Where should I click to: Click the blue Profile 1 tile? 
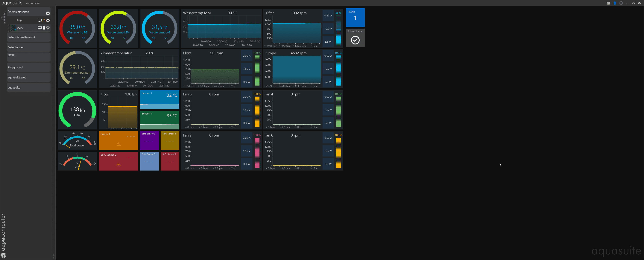tap(355, 18)
